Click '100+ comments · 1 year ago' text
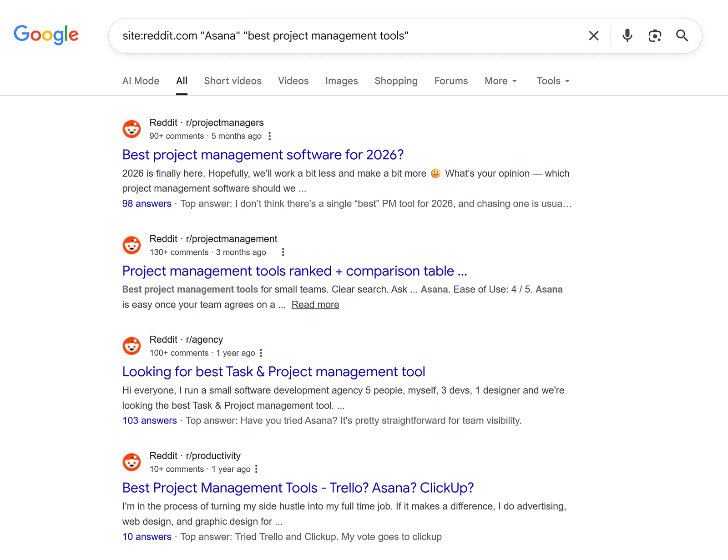 pyautogui.click(x=202, y=353)
